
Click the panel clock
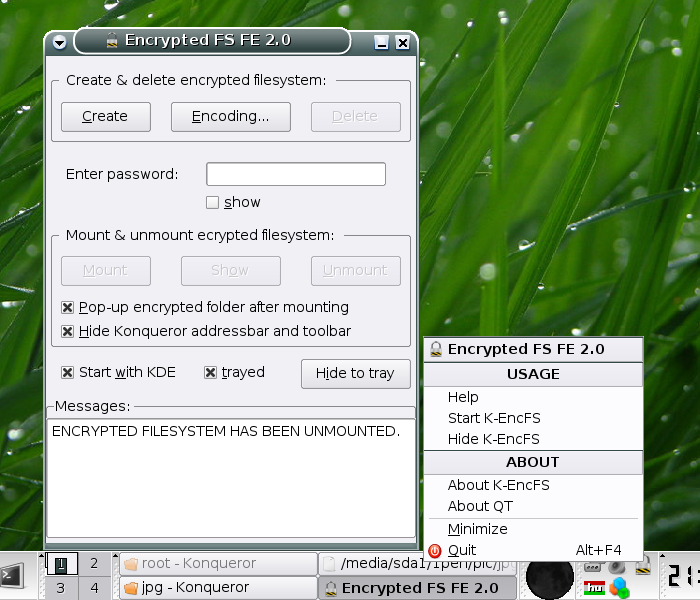coord(683,576)
